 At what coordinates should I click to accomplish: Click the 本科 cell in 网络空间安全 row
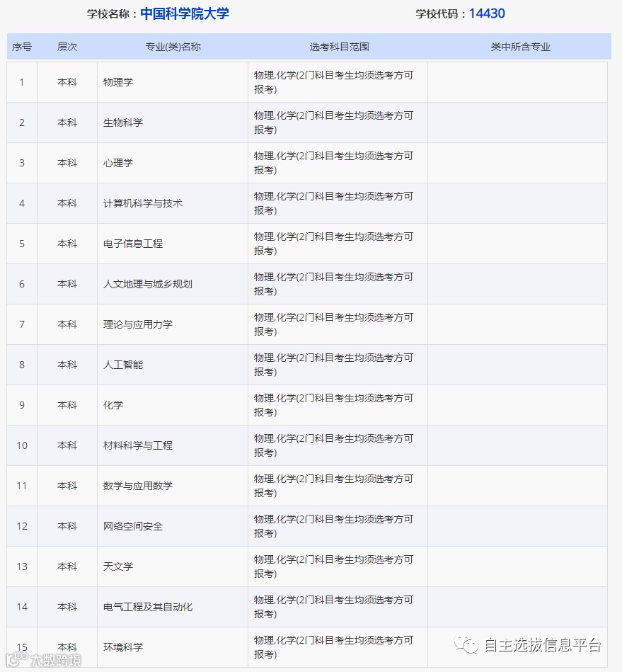click(67, 526)
